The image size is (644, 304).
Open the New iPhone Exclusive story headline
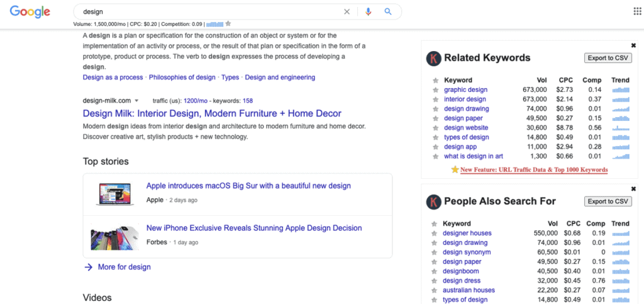point(254,228)
